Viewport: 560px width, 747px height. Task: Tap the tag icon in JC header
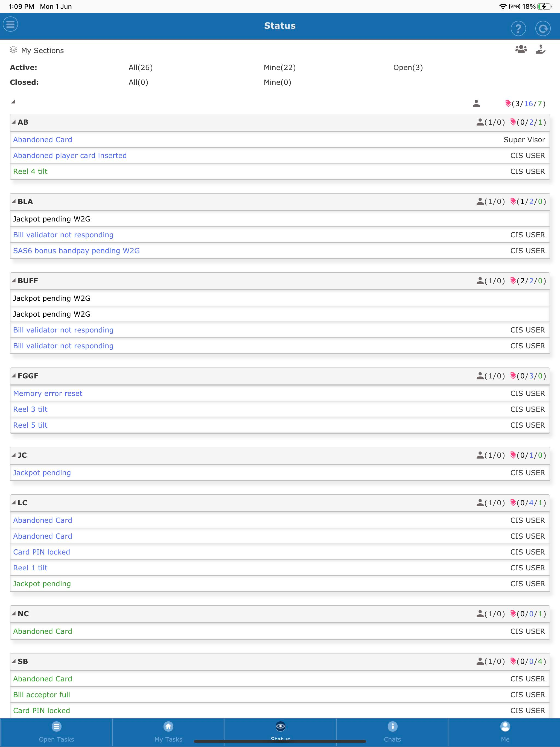513,455
